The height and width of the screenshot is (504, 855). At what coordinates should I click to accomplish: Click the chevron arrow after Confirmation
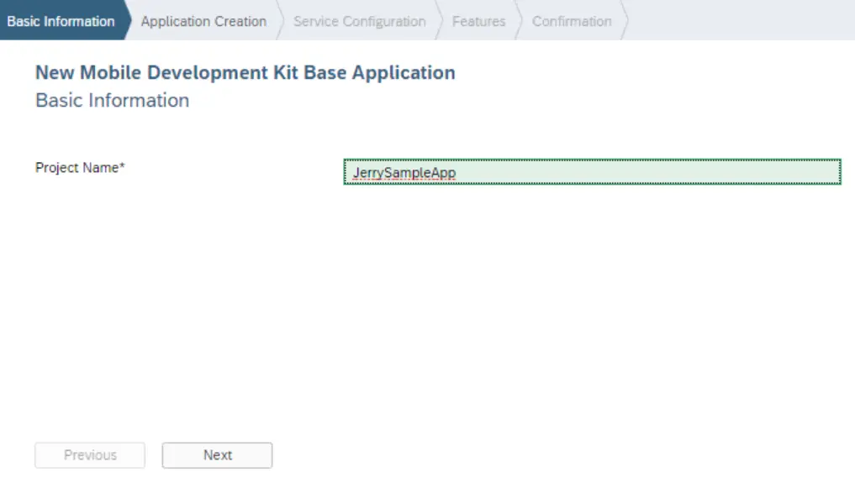tap(625, 21)
